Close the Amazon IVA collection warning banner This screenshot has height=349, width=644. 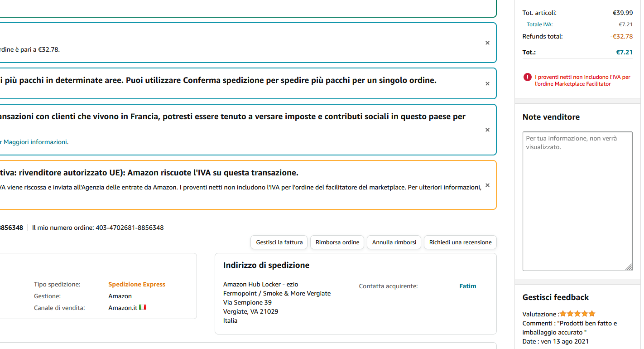point(487,185)
